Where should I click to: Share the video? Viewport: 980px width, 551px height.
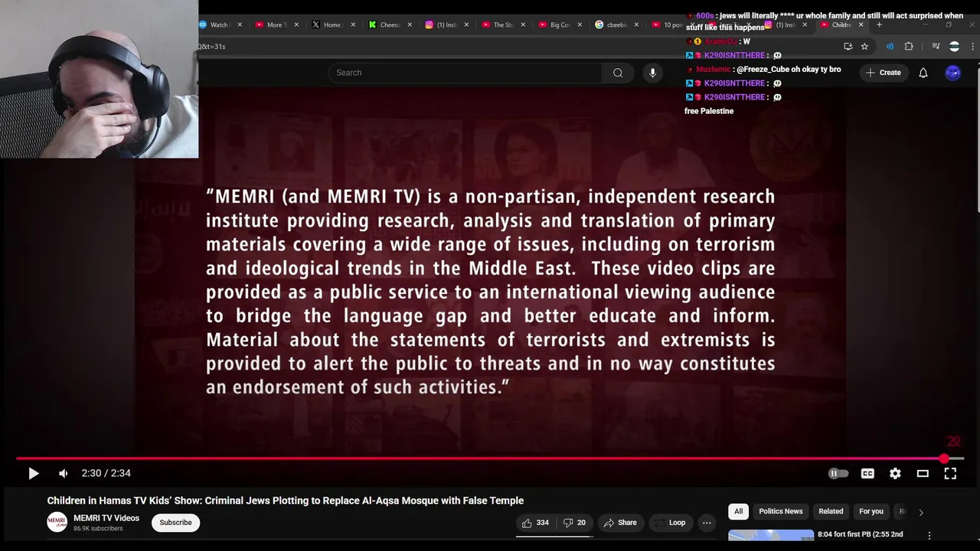coord(619,523)
